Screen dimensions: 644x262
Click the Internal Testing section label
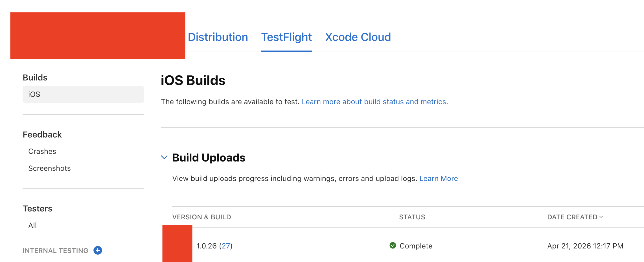pos(55,251)
